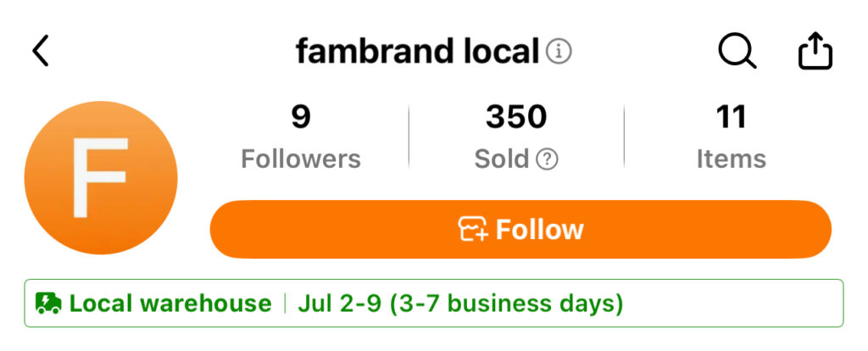Go back using the left chevron
Viewport: 868px width, 351px height.
point(41,52)
